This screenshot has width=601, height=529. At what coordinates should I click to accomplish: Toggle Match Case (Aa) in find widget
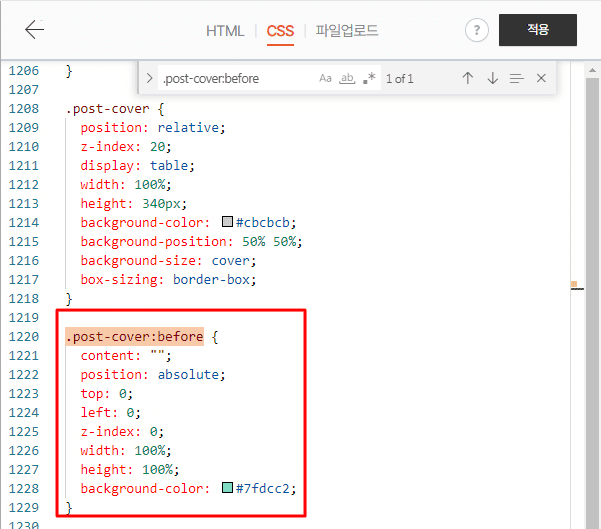325,79
